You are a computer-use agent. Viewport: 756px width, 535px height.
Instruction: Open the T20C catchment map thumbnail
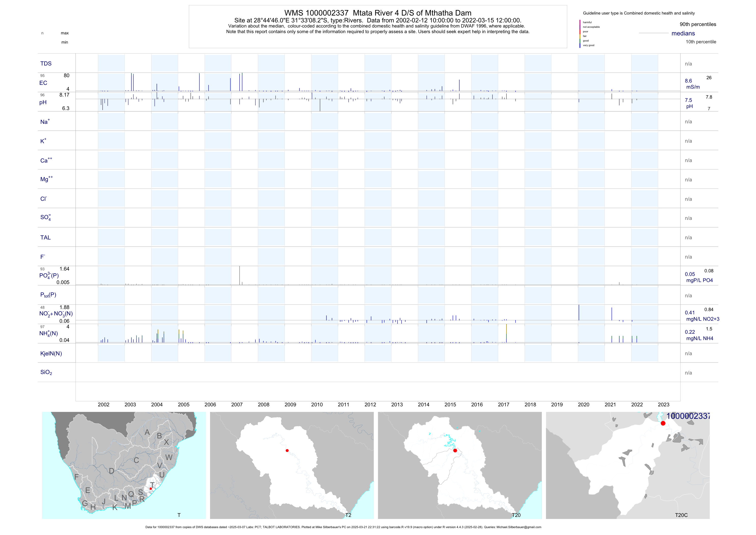tap(628, 465)
